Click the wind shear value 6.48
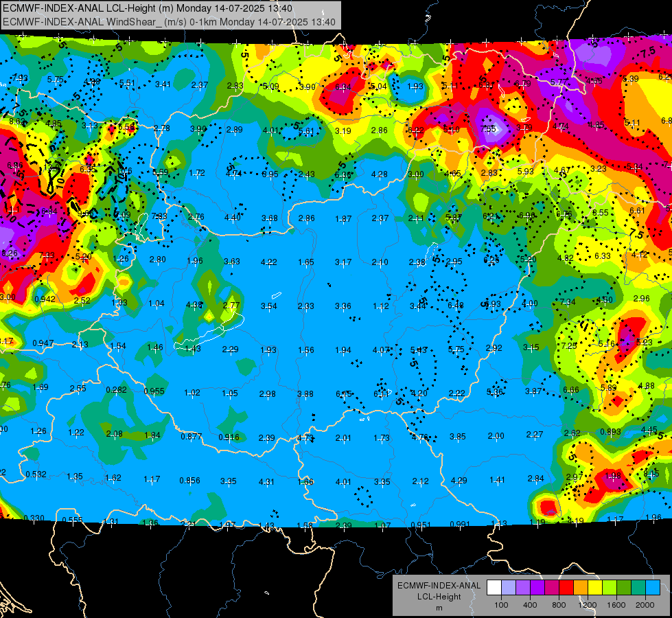672x618 pixels. click(x=456, y=305)
